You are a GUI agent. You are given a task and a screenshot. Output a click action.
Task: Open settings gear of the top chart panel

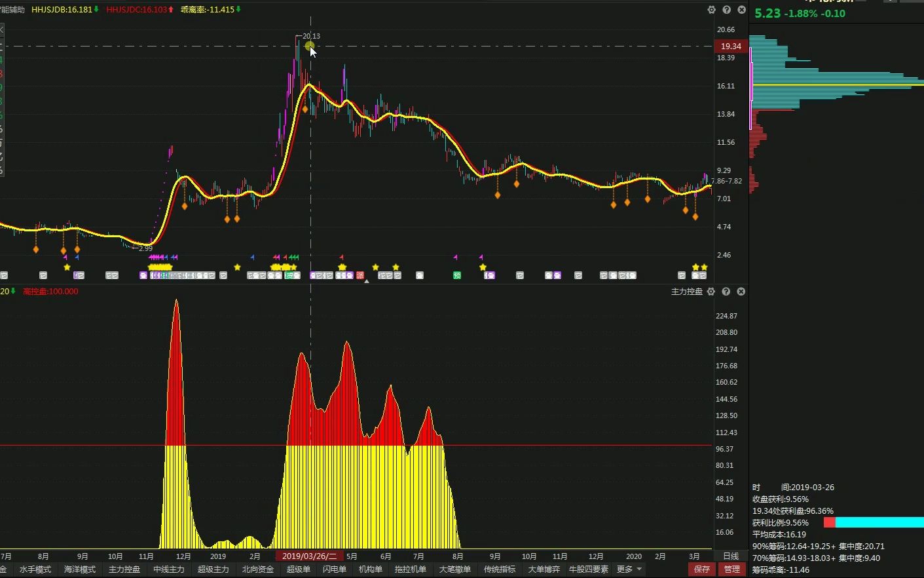click(x=711, y=10)
